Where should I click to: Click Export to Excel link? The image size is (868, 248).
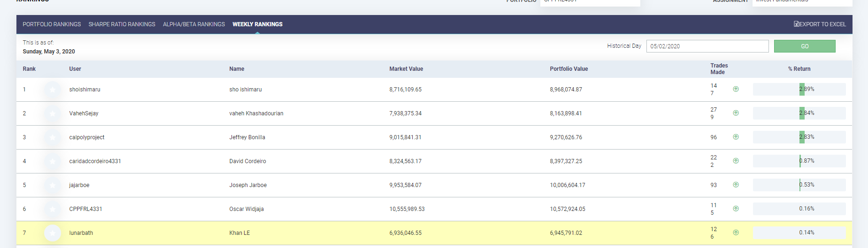(x=820, y=24)
